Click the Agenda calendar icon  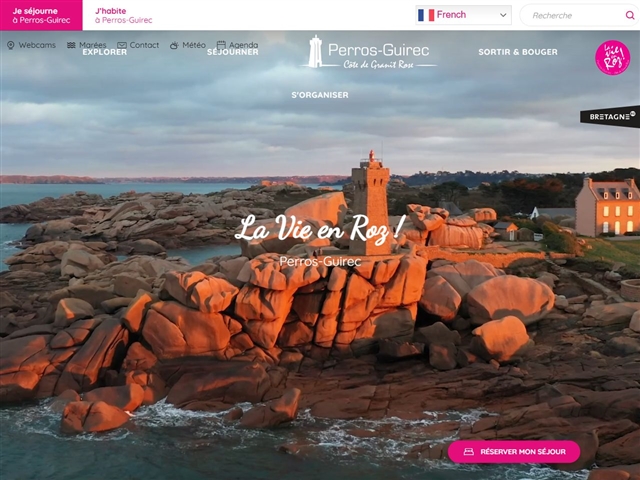221,45
